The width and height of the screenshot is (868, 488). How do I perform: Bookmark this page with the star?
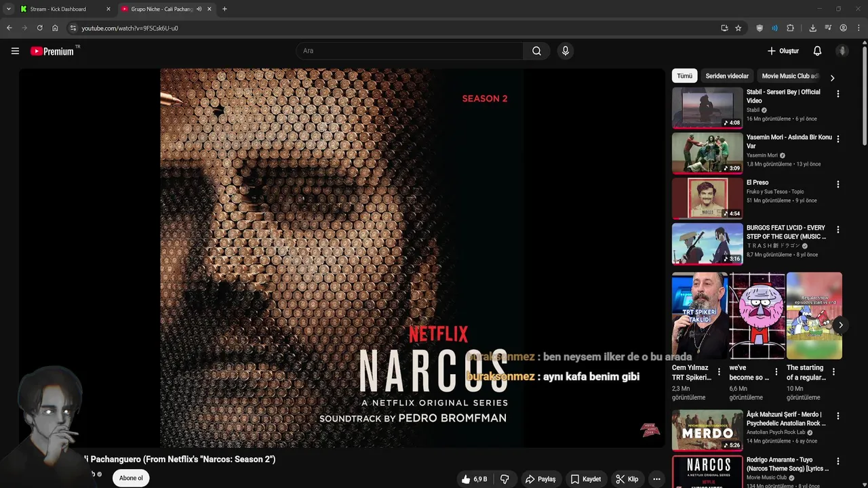pyautogui.click(x=738, y=28)
